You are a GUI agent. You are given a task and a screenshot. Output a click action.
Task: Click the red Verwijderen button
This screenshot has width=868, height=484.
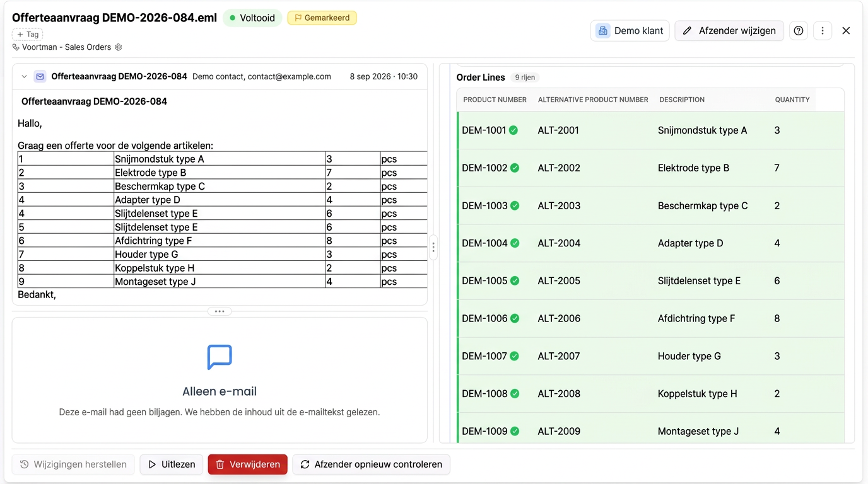pyautogui.click(x=248, y=464)
